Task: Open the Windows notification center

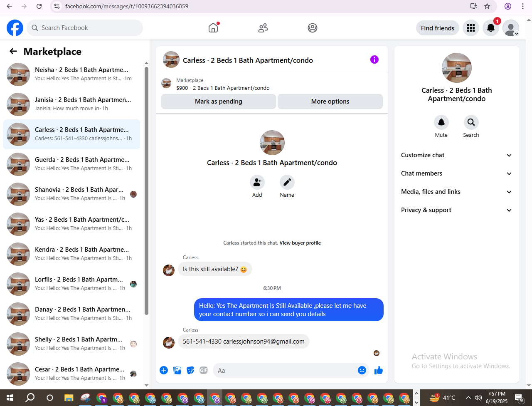Action: pyautogui.click(x=519, y=398)
